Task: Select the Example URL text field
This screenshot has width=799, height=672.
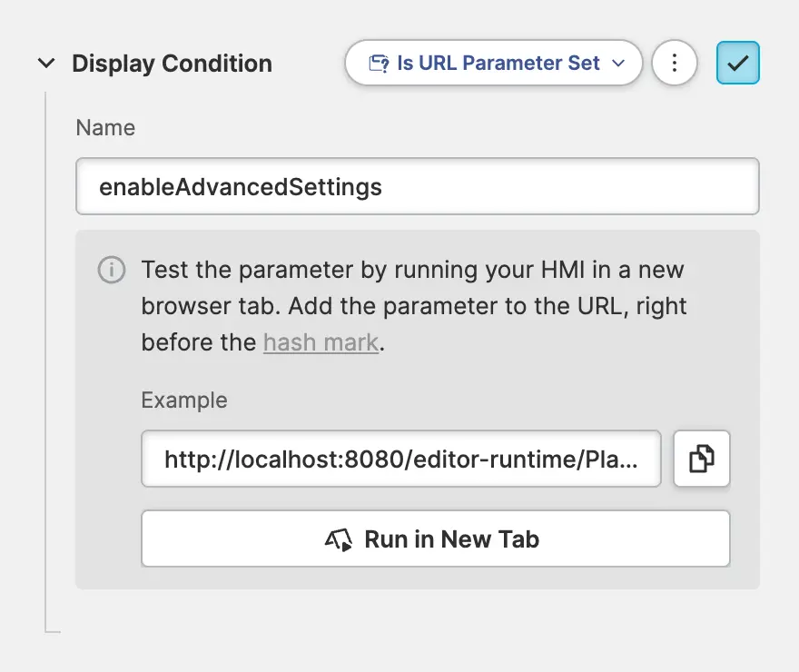Action: click(x=400, y=460)
